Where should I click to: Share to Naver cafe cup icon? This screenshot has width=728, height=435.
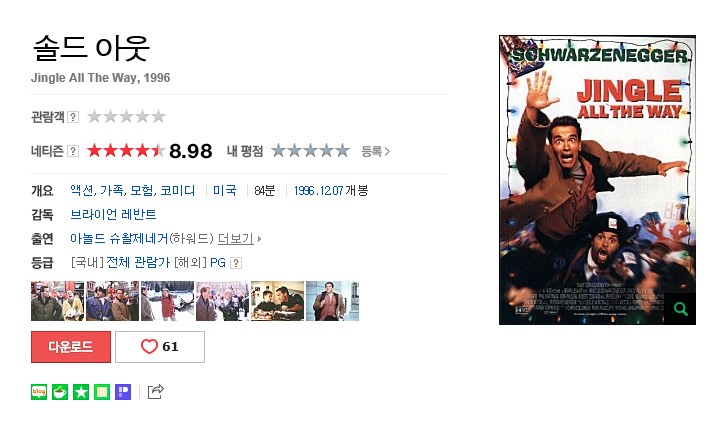pyautogui.click(x=60, y=392)
